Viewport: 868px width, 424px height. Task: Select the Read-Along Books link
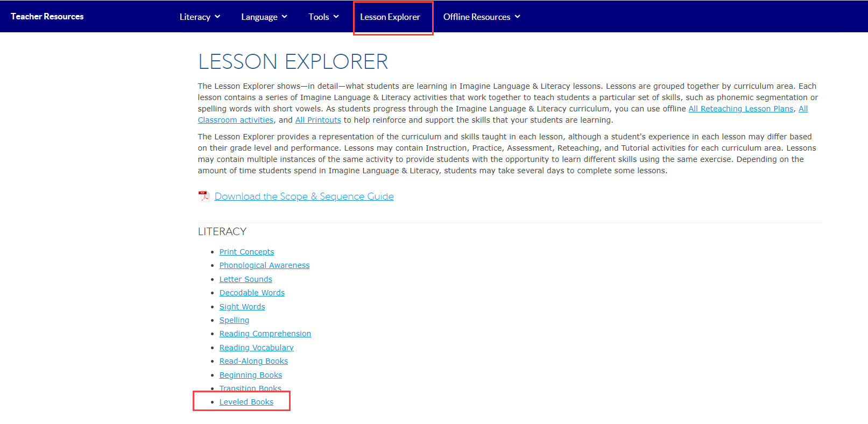pos(253,361)
